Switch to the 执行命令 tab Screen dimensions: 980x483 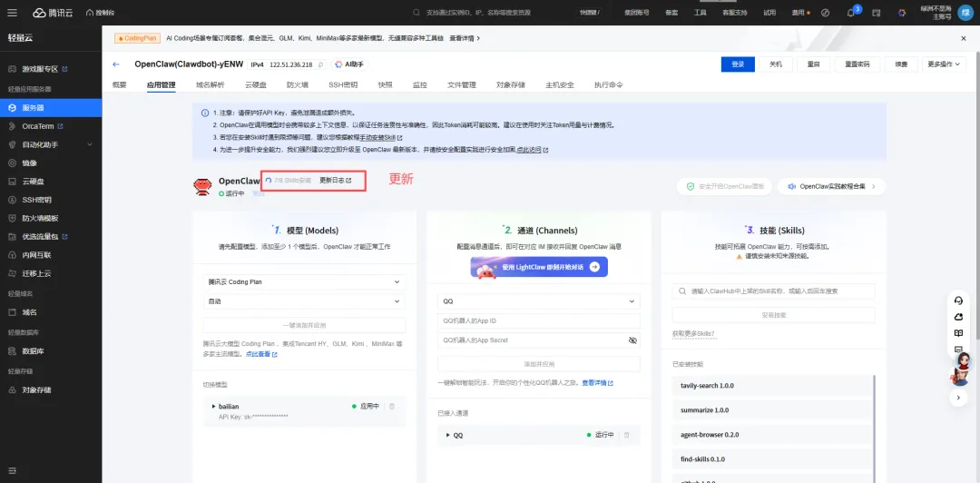point(608,85)
